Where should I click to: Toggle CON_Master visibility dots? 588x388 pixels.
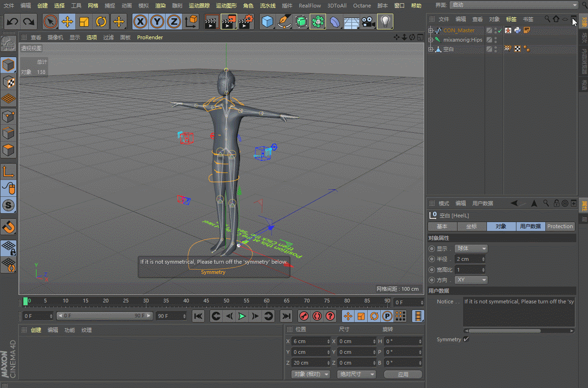point(495,30)
